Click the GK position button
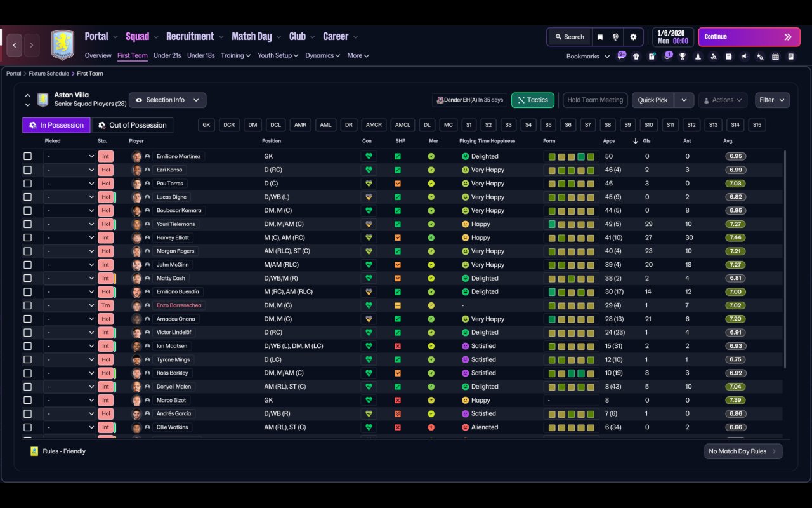812x508 pixels. 206,125
